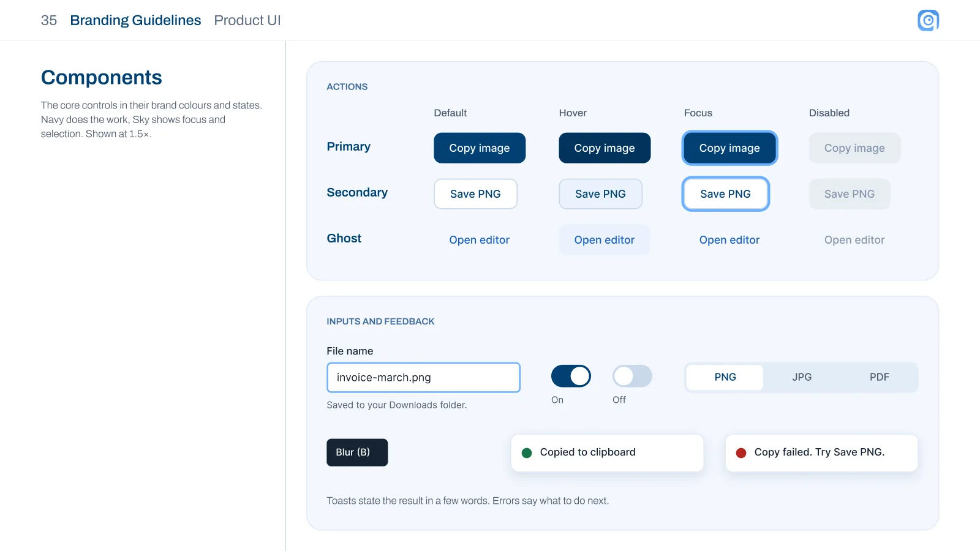Click the File name field label
The height and width of the screenshot is (551, 980).
[350, 351]
